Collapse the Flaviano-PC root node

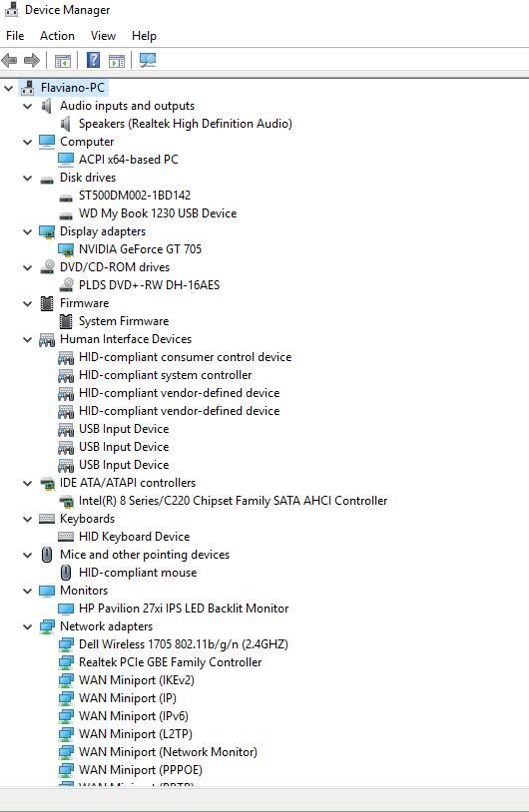coord(8,88)
